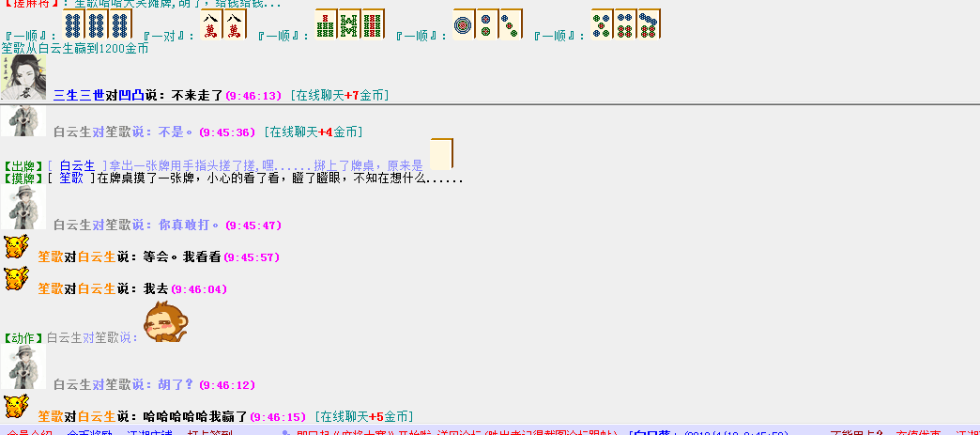
Task: Click the blank tile discarded by 白云生
Action: coord(442,154)
